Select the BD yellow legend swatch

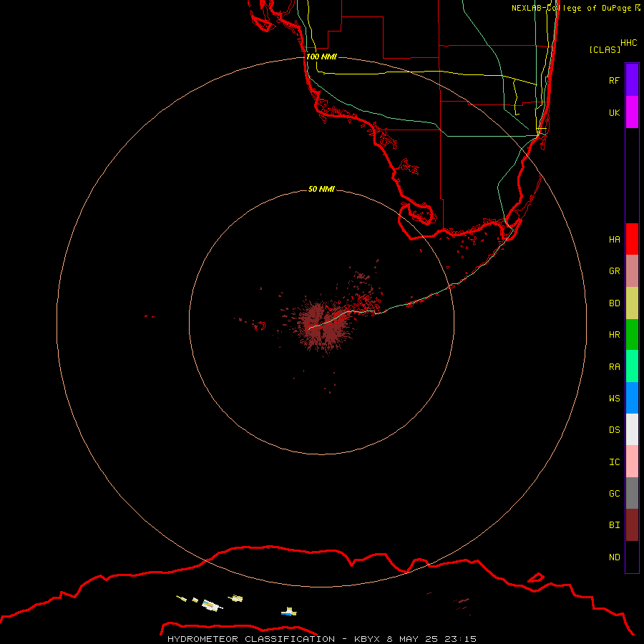(632, 303)
